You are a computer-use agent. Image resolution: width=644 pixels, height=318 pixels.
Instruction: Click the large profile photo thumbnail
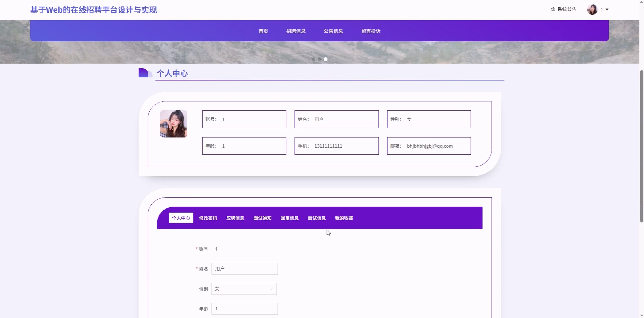coord(174,124)
